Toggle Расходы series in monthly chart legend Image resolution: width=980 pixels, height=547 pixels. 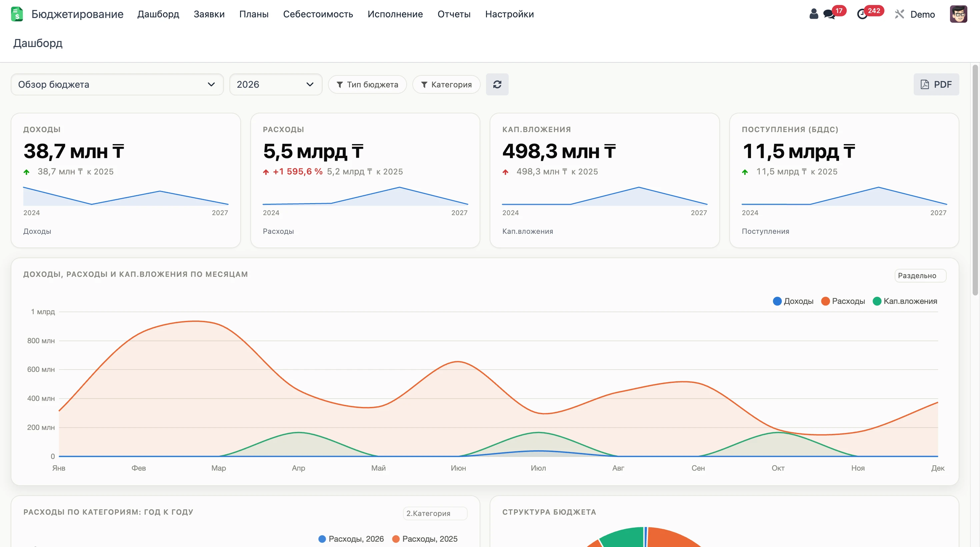(x=842, y=301)
